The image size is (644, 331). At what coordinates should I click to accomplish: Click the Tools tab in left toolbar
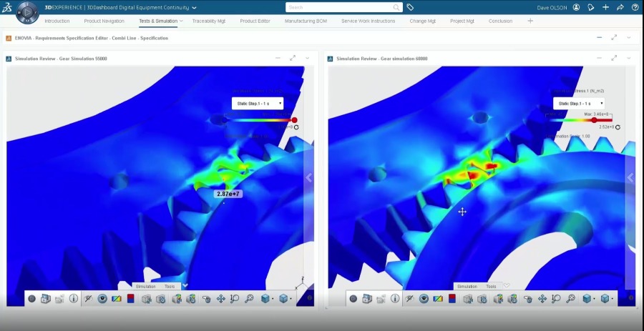170,286
